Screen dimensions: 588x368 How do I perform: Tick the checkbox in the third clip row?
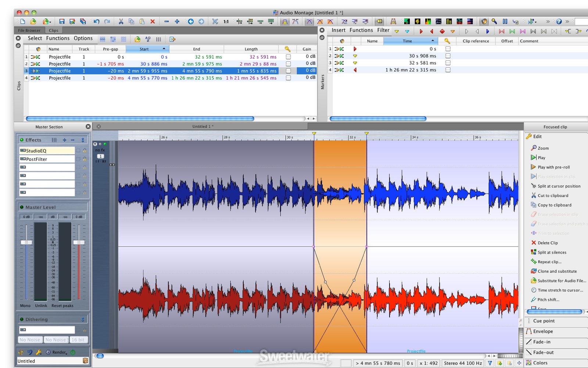[288, 71]
